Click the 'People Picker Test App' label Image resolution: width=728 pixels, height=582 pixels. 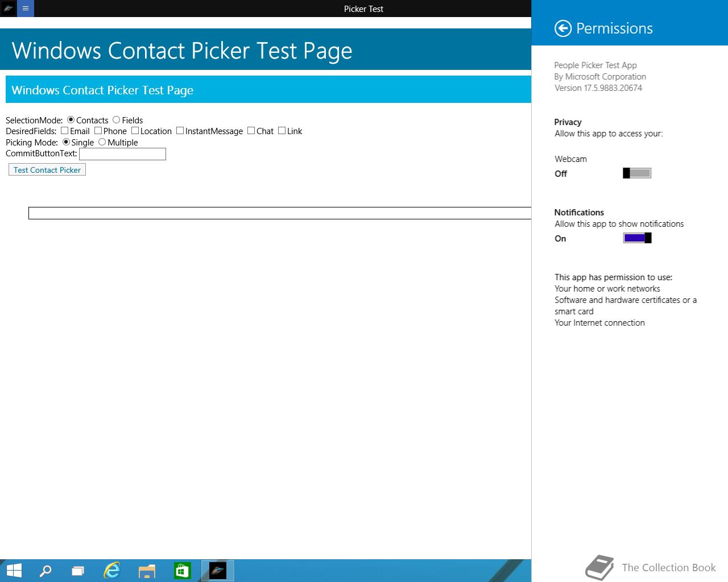coord(595,65)
